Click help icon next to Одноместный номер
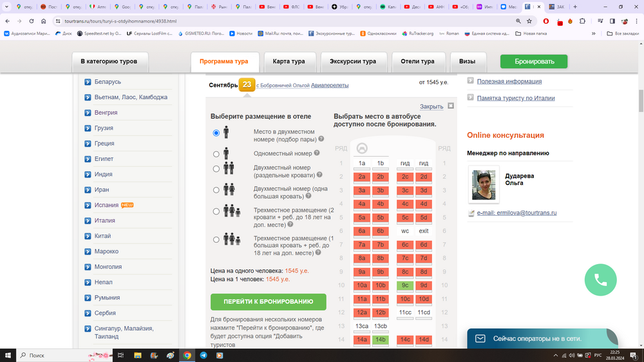The width and height of the screenshot is (644, 362). (x=317, y=153)
